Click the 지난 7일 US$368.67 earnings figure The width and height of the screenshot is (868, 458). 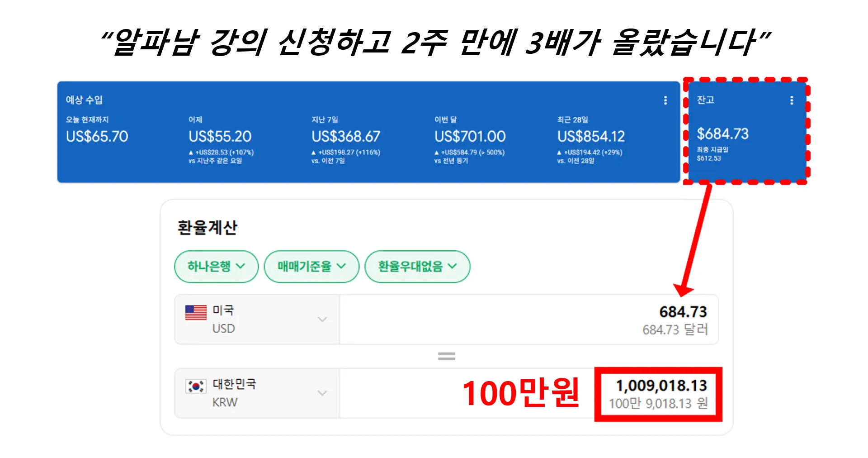(346, 137)
